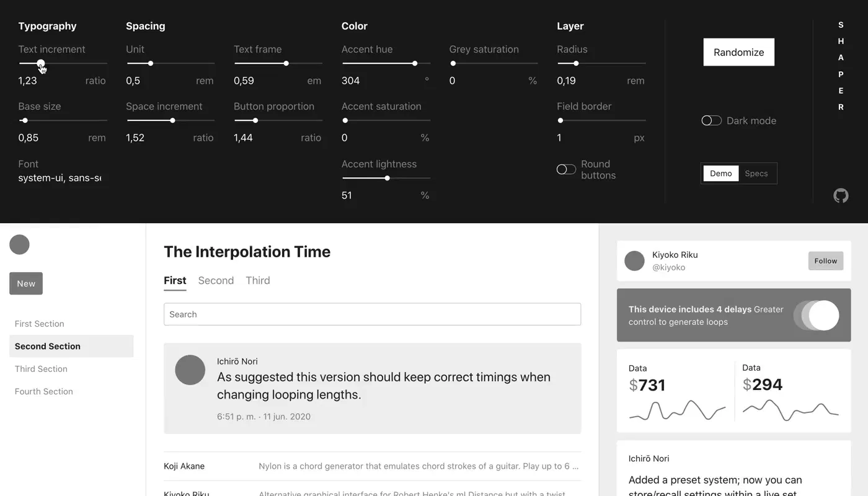Enable the Round buttons toggle

click(x=566, y=169)
